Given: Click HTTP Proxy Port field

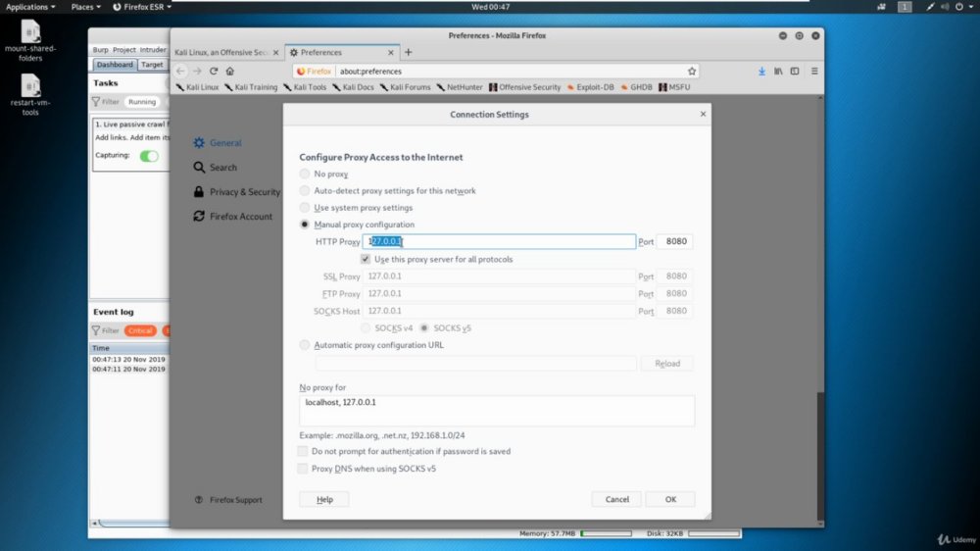Looking at the screenshot, I should [675, 241].
